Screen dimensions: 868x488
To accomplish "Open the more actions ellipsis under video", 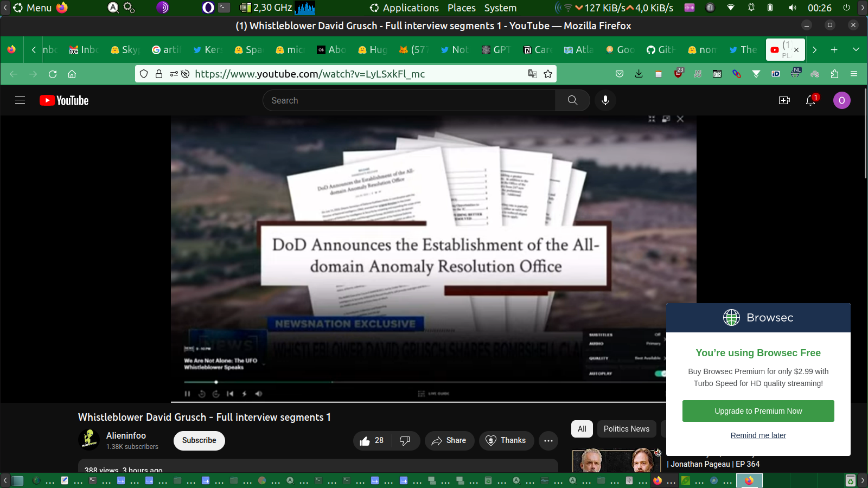I will [x=548, y=441].
